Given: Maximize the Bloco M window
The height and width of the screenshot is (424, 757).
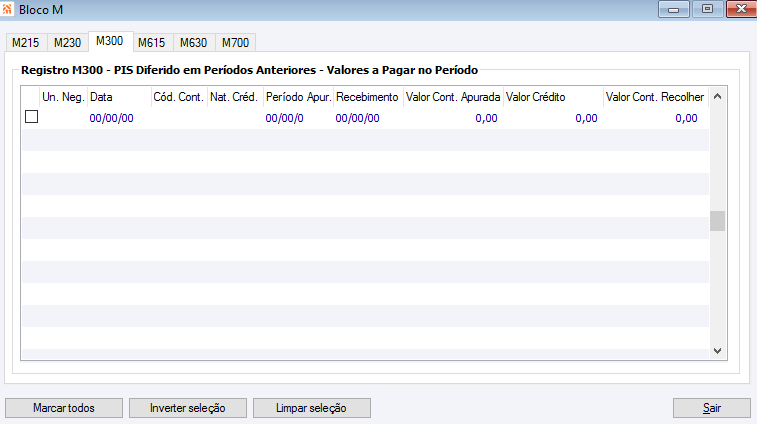Looking at the screenshot, I should coord(707,9).
